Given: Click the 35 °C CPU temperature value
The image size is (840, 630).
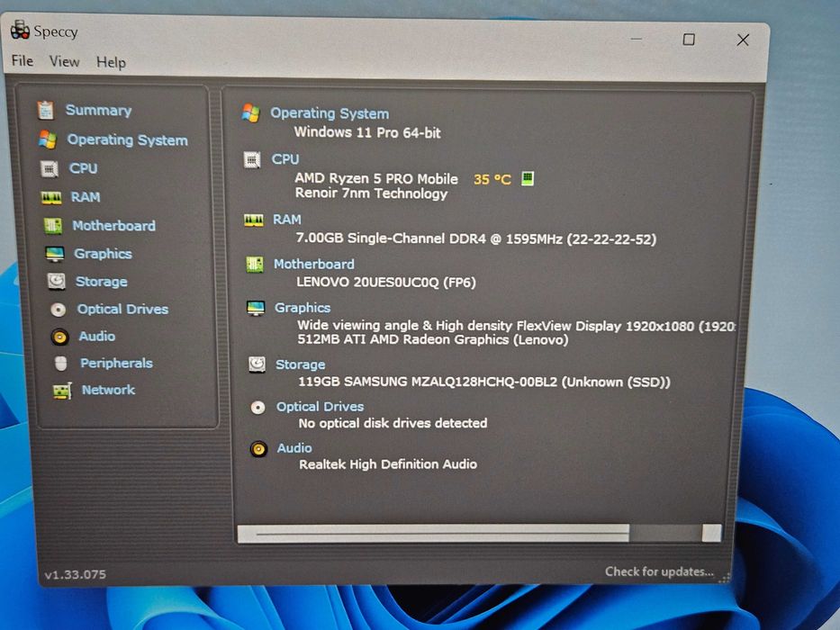Looking at the screenshot, I should [492, 179].
